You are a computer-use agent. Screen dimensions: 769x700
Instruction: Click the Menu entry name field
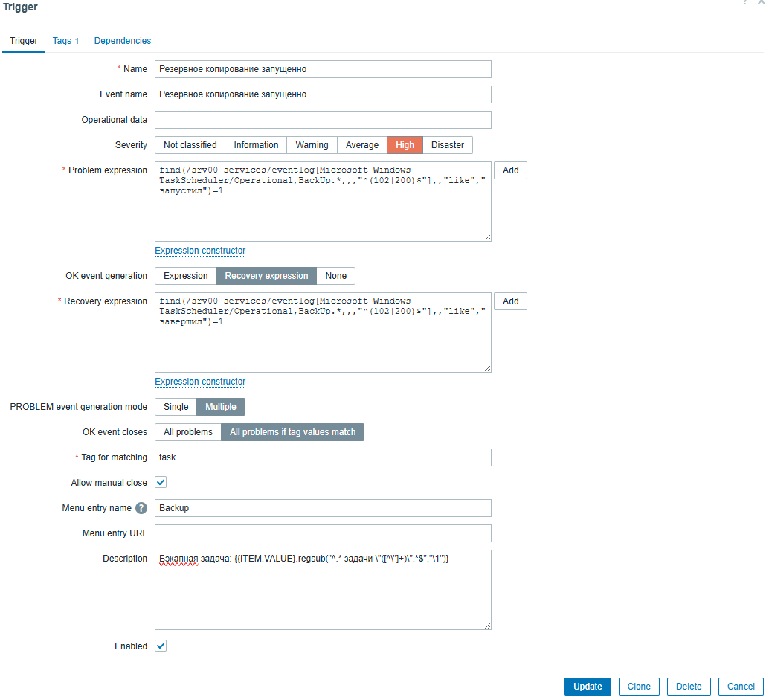click(323, 508)
